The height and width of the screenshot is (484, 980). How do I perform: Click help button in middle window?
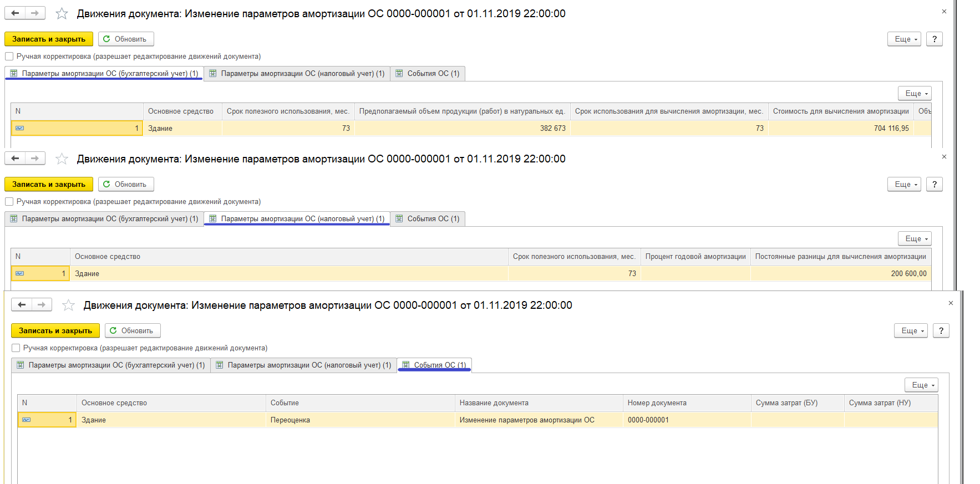[935, 184]
